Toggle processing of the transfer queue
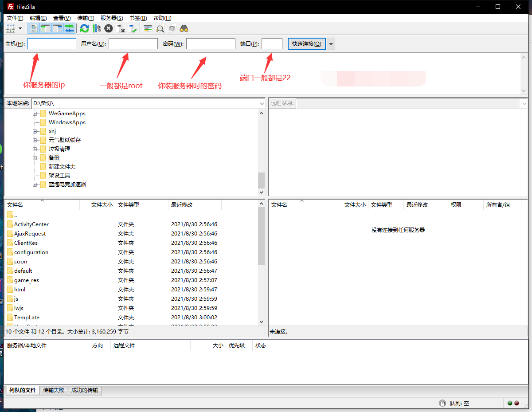This screenshot has width=532, height=412. point(96,28)
